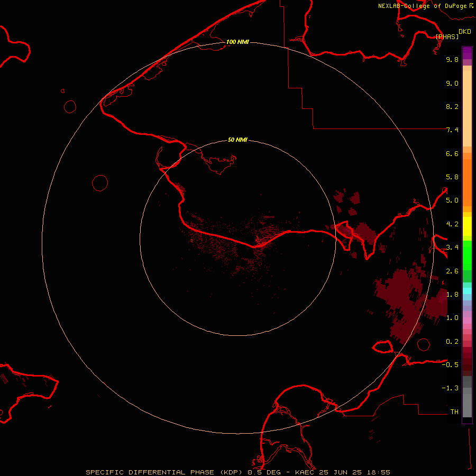The width and height of the screenshot is (476, 476).
Task: Click the -1.3 value on color scale
Action: pyautogui.click(x=450, y=388)
